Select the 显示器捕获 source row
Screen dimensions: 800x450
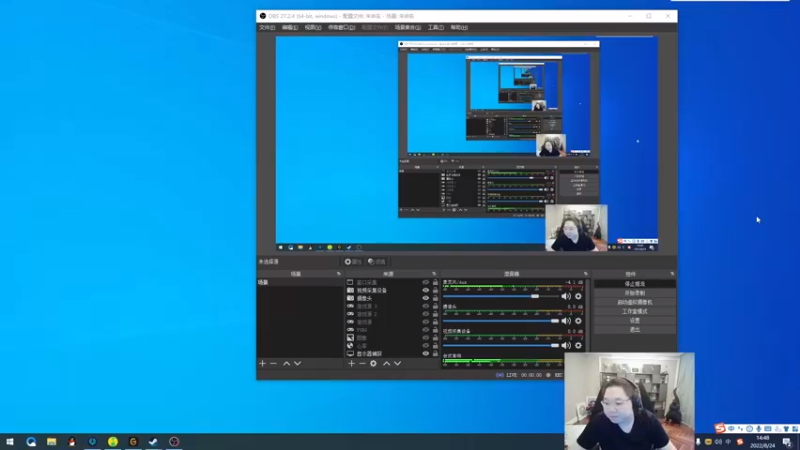[x=392, y=354]
